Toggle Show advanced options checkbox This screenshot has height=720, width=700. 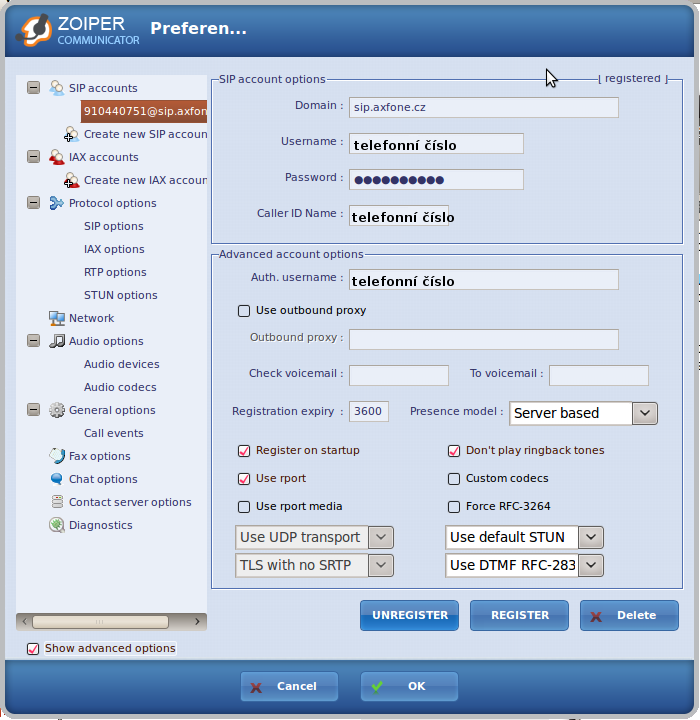point(33,649)
